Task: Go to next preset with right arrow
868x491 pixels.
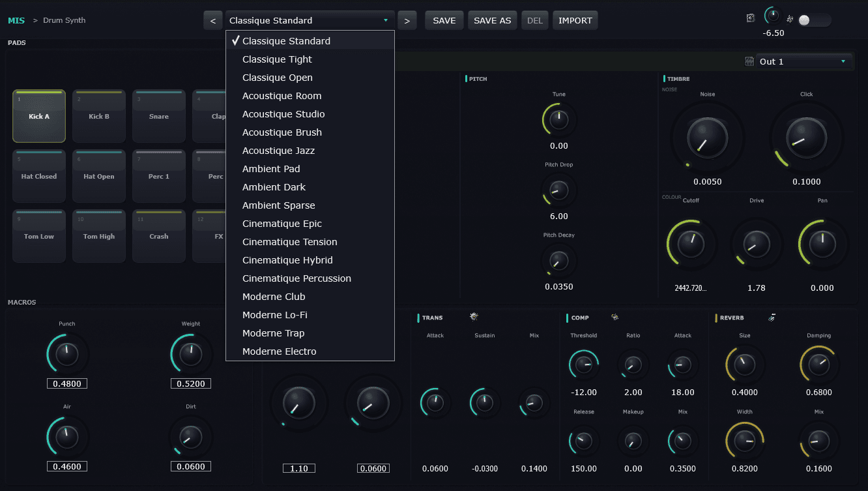Action: pyautogui.click(x=407, y=20)
